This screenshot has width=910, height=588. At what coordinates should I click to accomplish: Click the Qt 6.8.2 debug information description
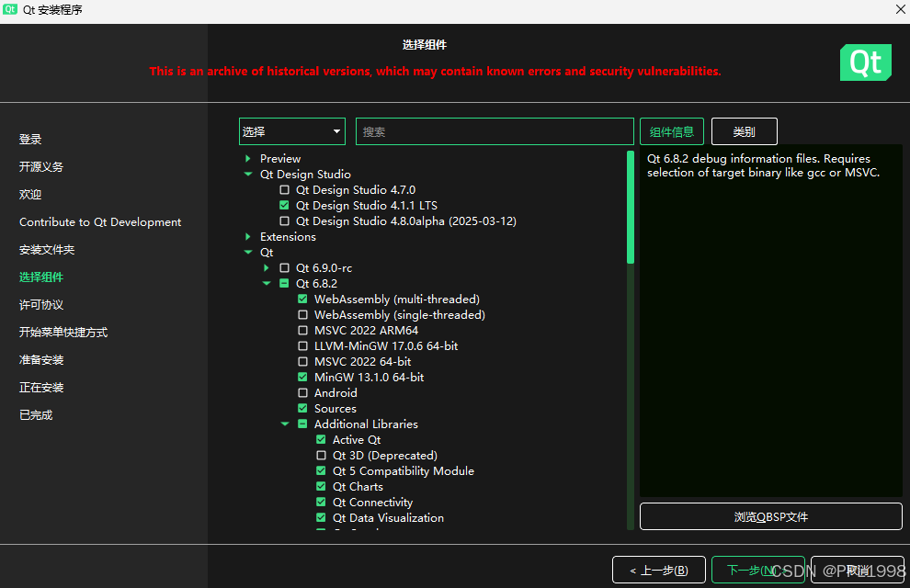pyautogui.click(x=763, y=165)
